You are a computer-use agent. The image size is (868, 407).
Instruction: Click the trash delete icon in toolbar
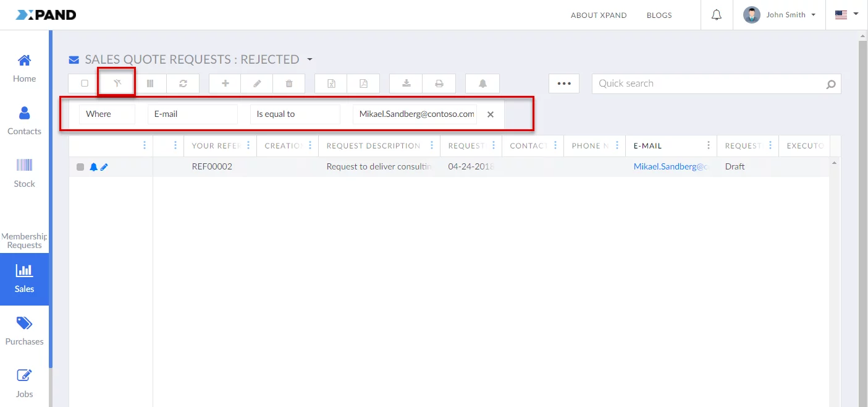point(289,84)
